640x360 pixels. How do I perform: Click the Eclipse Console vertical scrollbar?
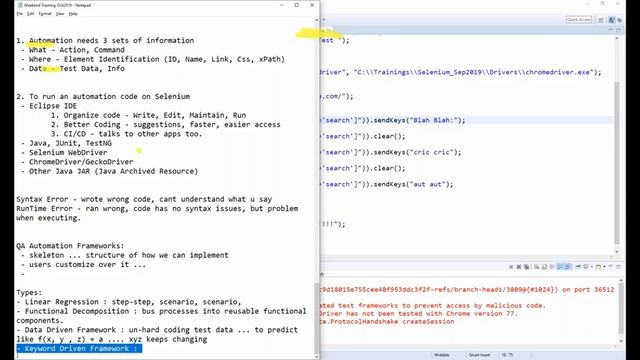[x=621, y=310]
